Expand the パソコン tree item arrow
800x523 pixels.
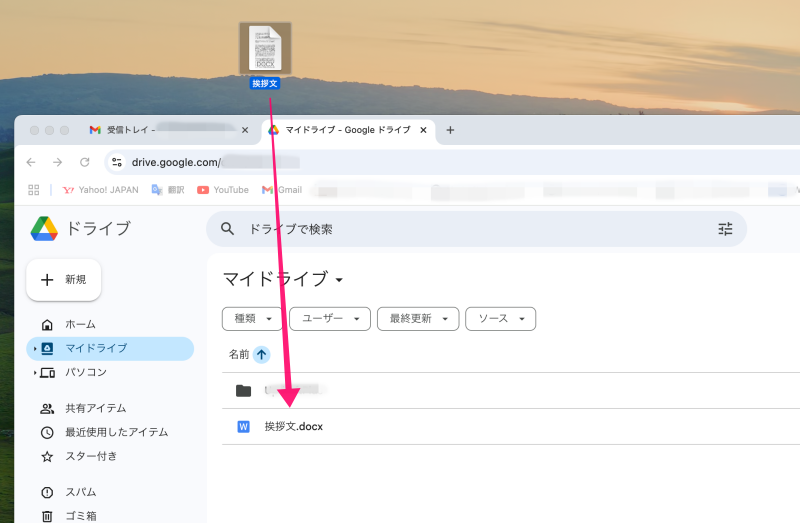coord(35,373)
